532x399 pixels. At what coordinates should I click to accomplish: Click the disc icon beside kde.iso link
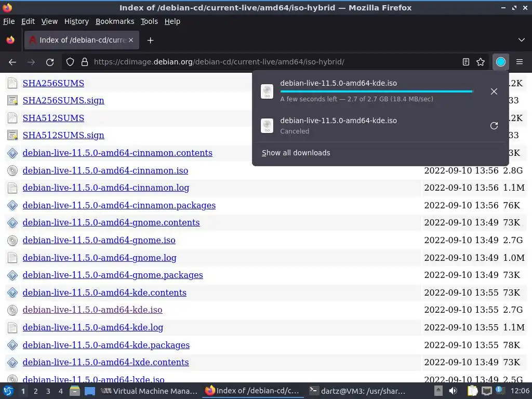click(12, 310)
